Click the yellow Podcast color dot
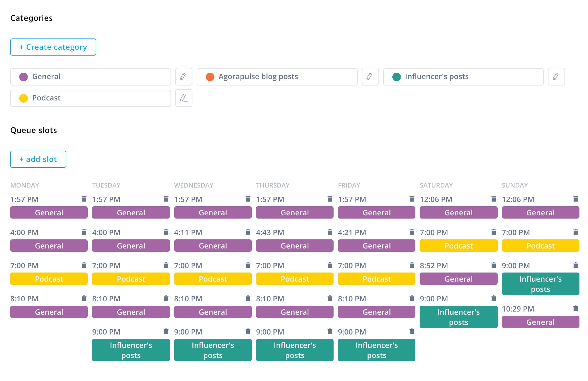Screen dimensions: 588x381 click(x=24, y=98)
